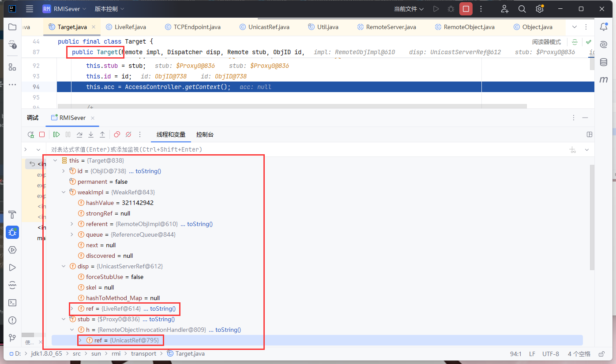Image resolution: width=616 pixels, height=364 pixels.
Task: Click the Resume Program debug icon
Action: click(56, 134)
